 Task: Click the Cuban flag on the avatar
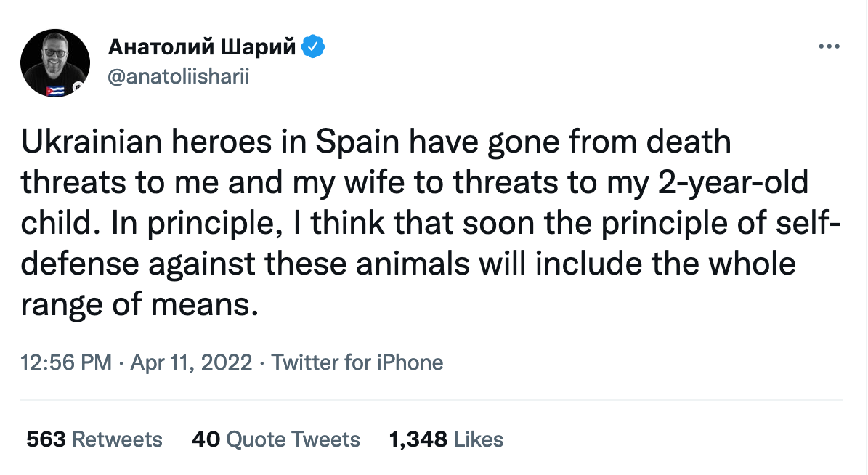point(54,91)
